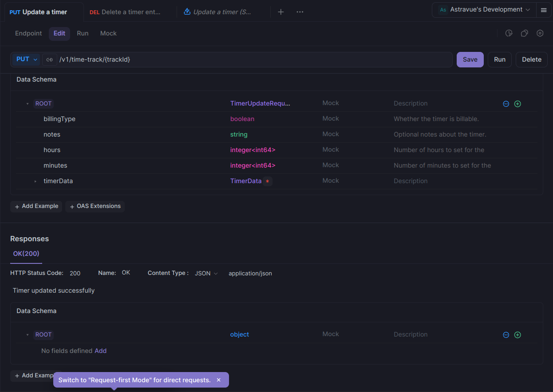Image resolution: width=553 pixels, height=392 pixels.
Task: Switch to the Mock tab
Action: [108, 33]
